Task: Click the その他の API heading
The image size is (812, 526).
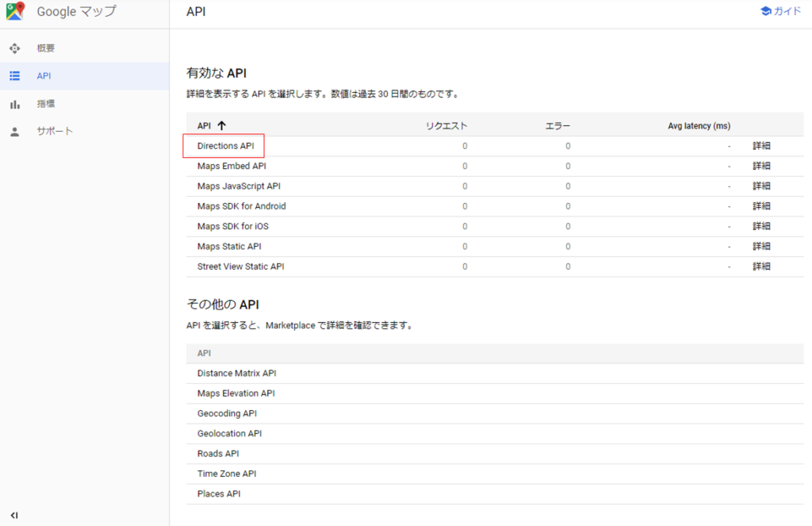Action: 223,304
